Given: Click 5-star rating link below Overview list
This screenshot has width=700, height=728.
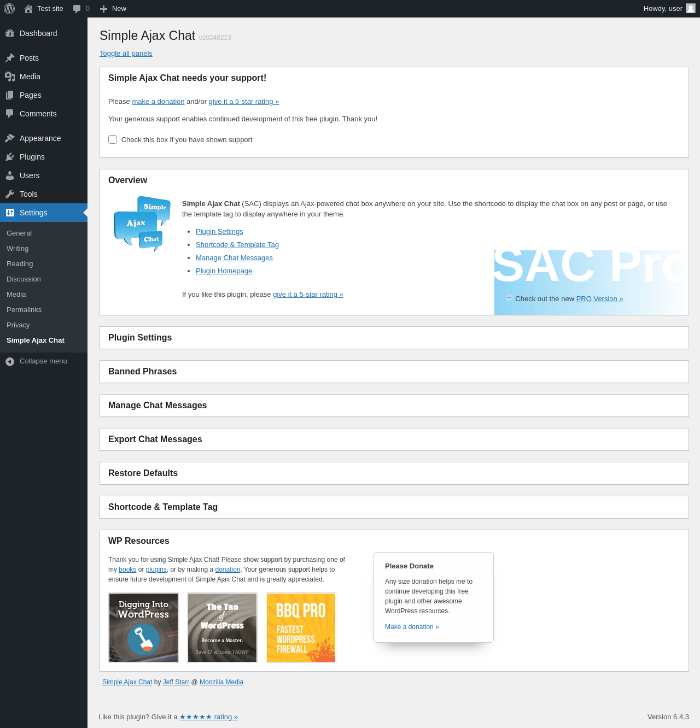Looking at the screenshot, I should [x=308, y=295].
